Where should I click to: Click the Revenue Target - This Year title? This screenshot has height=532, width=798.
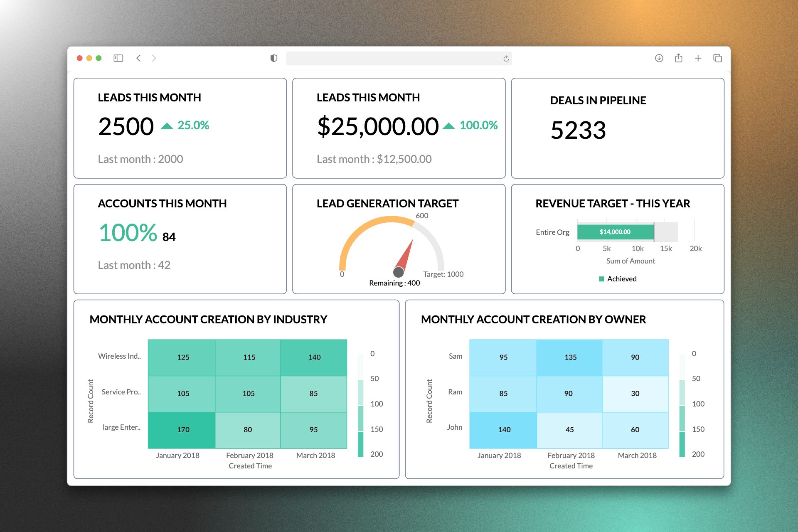613,204
